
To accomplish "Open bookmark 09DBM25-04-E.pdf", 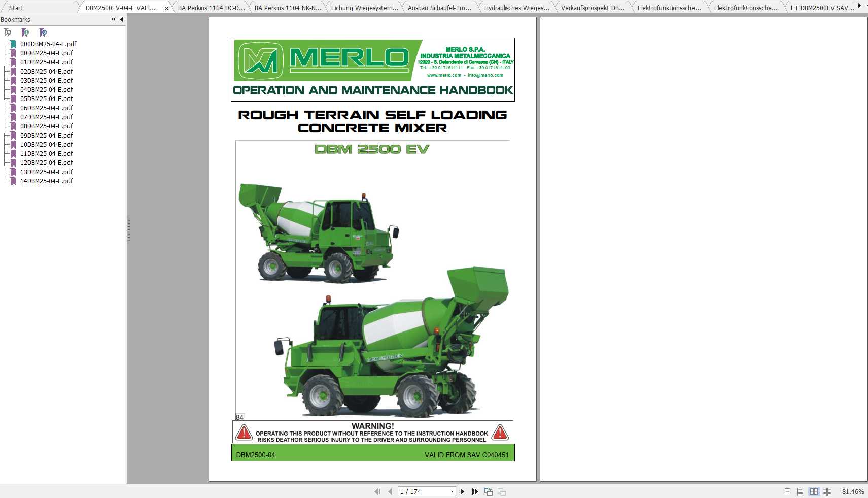I will 47,135.
